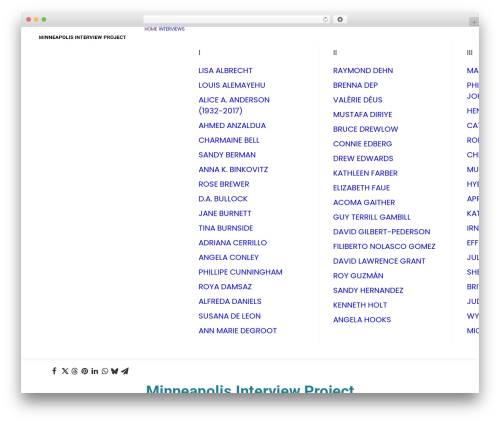The image size is (500, 423).
Task: Select Tina Burnside from the list
Action: point(226,228)
